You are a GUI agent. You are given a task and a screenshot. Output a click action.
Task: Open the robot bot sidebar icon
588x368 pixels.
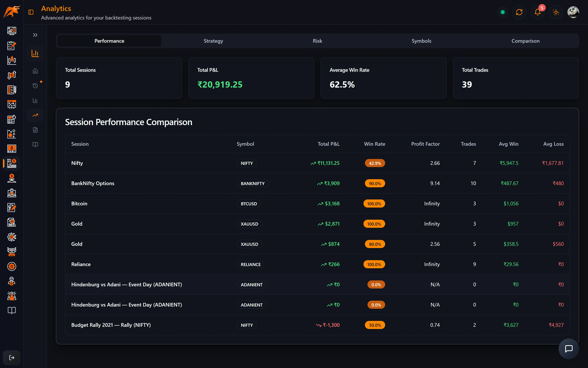12,252
